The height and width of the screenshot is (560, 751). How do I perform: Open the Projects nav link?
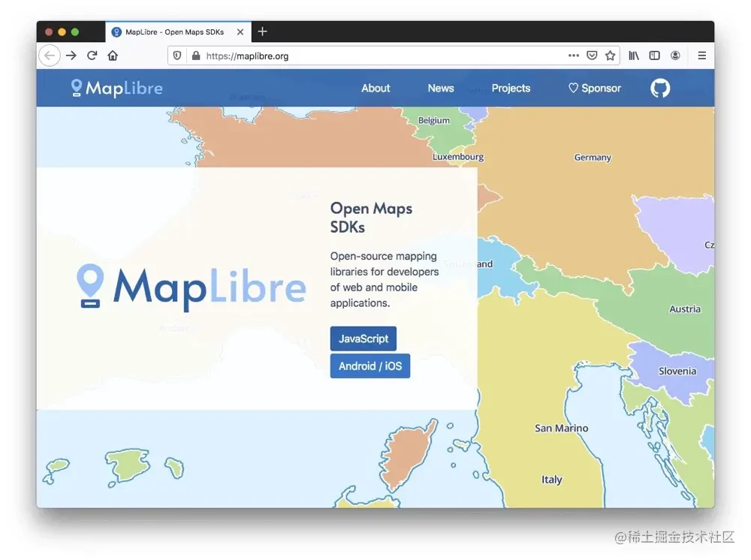(x=511, y=88)
